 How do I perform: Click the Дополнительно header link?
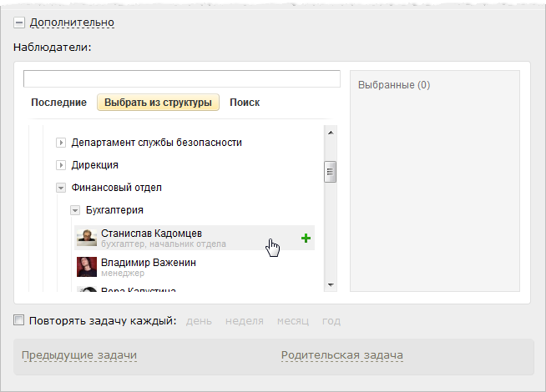pyautogui.click(x=72, y=23)
